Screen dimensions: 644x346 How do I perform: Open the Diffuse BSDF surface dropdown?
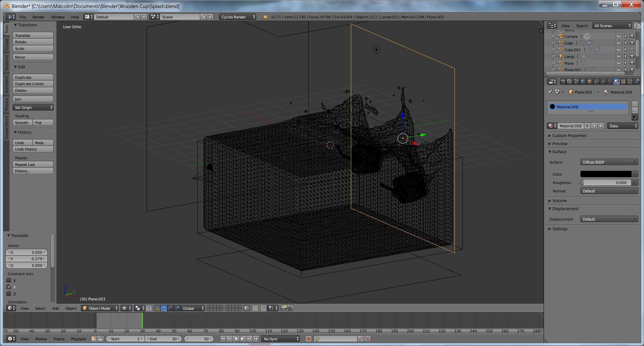point(609,162)
